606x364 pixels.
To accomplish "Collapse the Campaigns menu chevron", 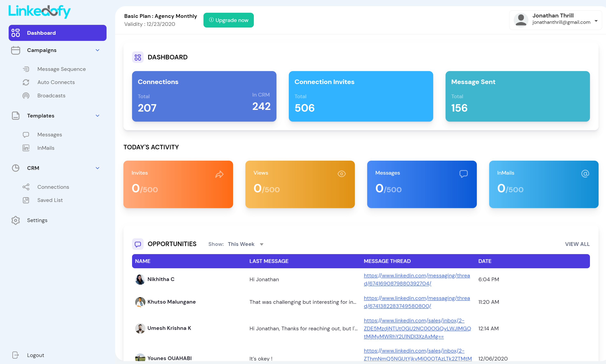I will [x=98, y=50].
